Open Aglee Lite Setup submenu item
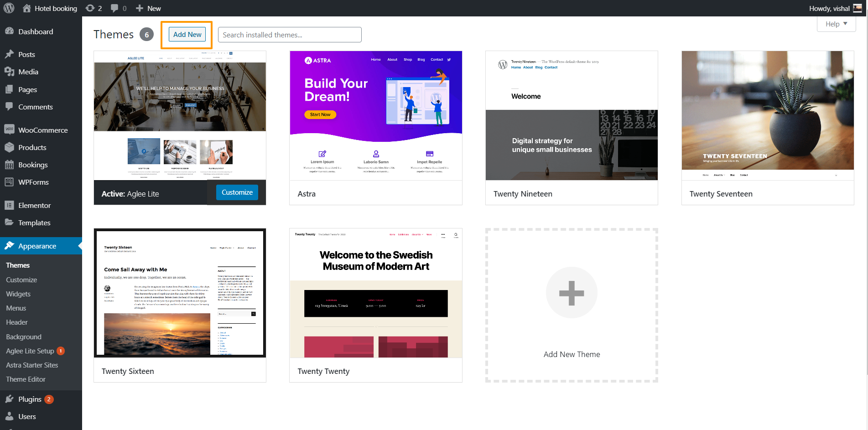 pyautogui.click(x=30, y=351)
